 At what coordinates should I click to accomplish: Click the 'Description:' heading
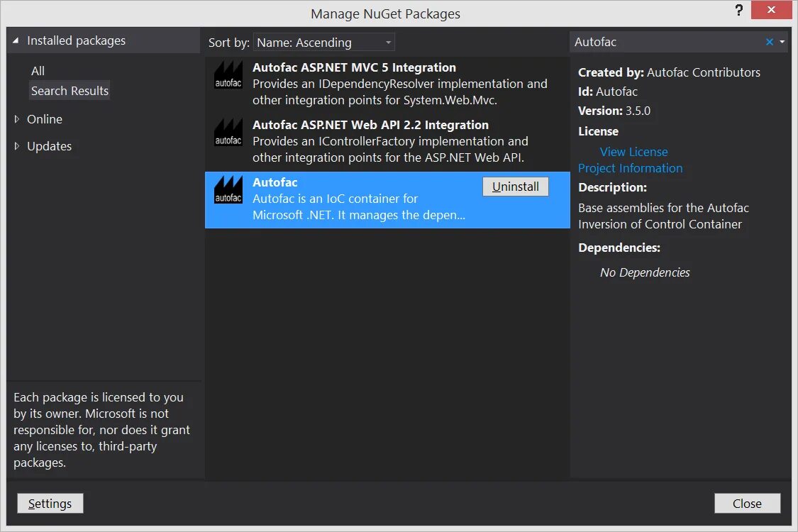pos(613,187)
